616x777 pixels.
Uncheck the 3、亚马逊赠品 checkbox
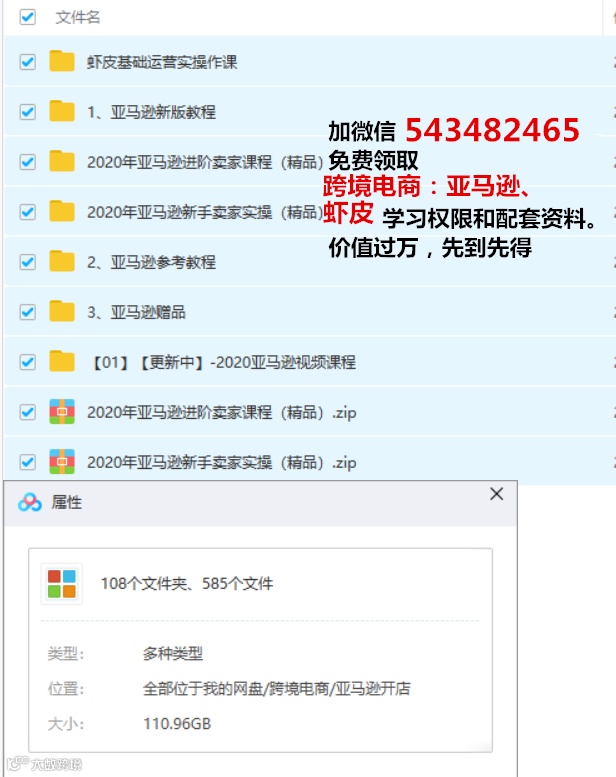pos(28,312)
